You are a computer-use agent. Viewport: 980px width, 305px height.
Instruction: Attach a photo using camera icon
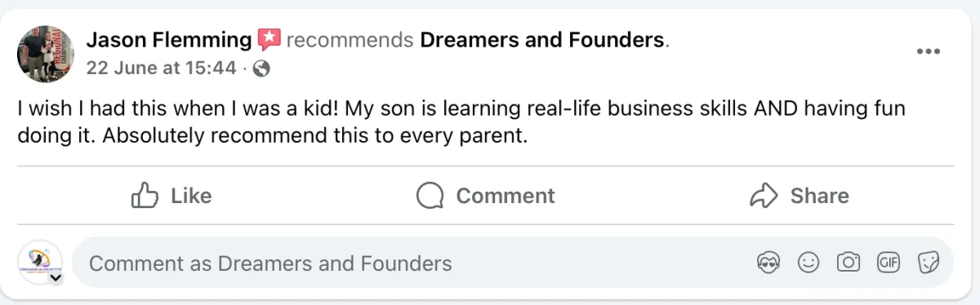click(849, 263)
